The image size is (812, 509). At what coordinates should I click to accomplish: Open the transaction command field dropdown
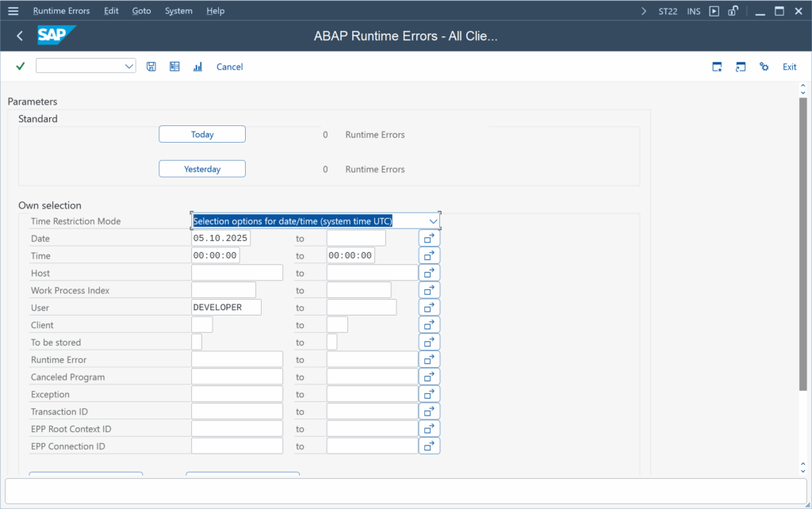(x=129, y=67)
